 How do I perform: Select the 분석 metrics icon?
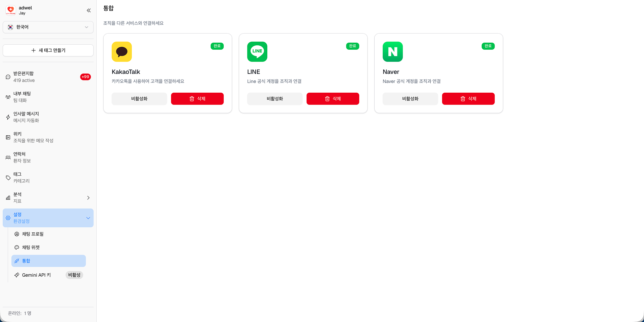8,198
